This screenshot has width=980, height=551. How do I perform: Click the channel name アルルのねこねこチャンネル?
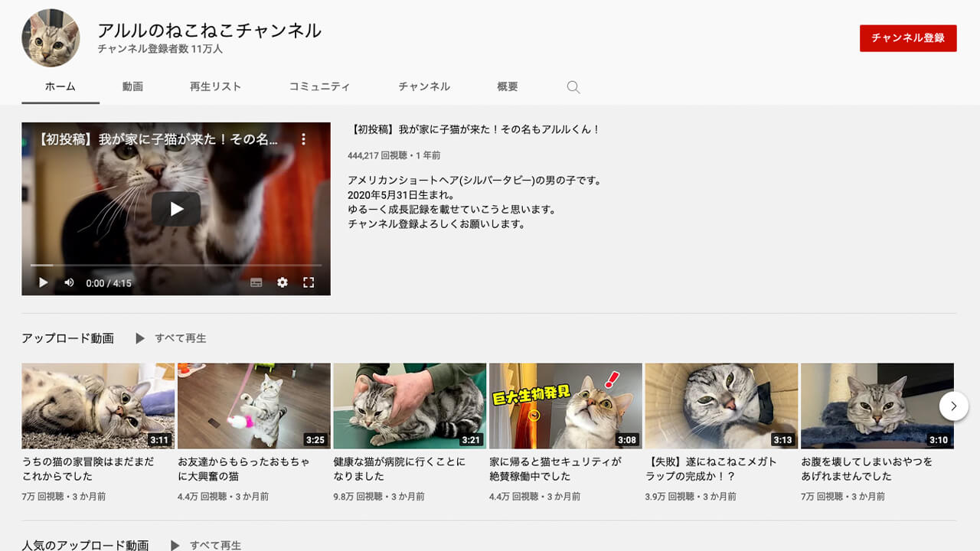(209, 31)
